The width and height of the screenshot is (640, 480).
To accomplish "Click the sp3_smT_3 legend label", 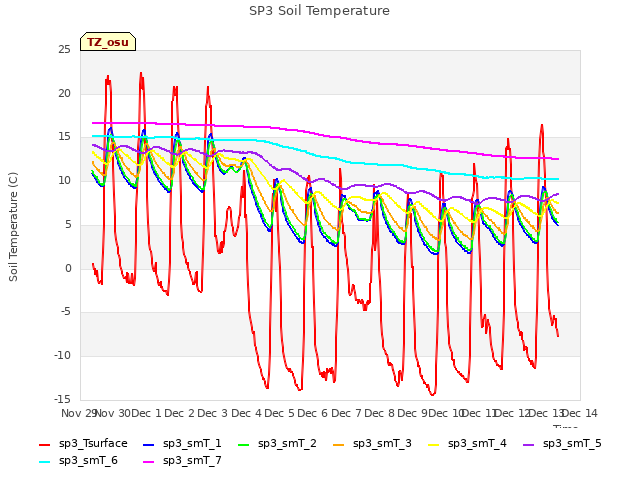I will coord(382,443).
